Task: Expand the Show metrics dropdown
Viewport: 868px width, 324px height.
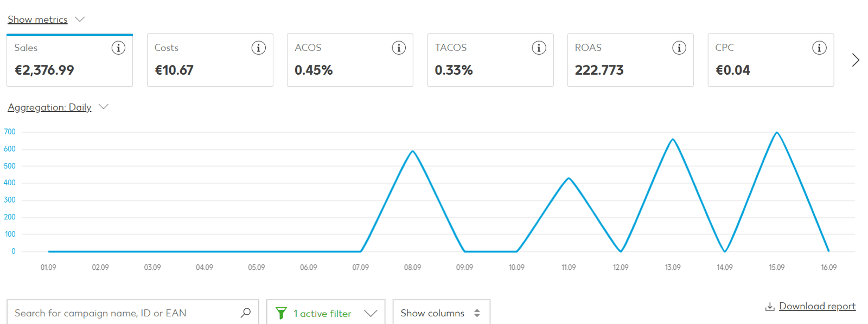Action: (x=46, y=20)
